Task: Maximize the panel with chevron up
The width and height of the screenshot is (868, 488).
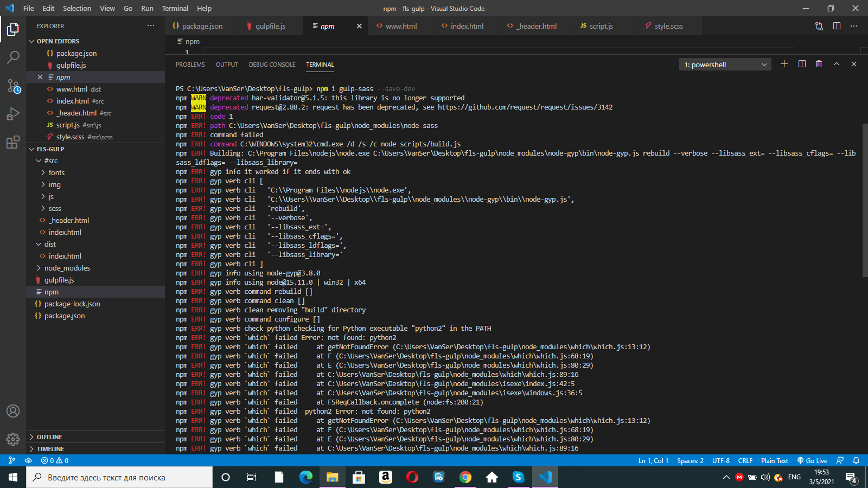Action: (837, 64)
